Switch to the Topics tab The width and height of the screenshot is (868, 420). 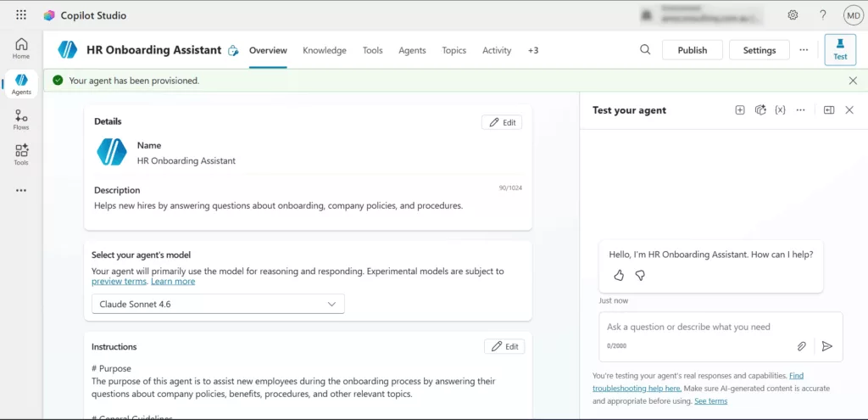pos(454,50)
